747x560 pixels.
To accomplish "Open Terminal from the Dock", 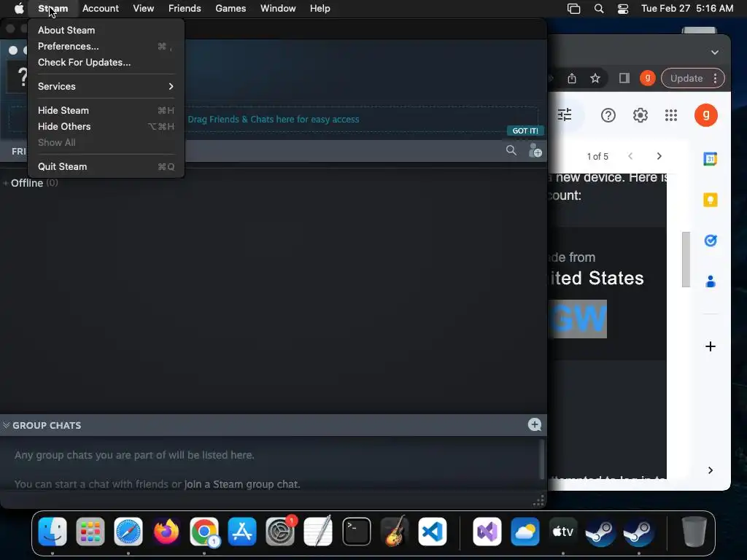I will pyautogui.click(x=356, y=532).
